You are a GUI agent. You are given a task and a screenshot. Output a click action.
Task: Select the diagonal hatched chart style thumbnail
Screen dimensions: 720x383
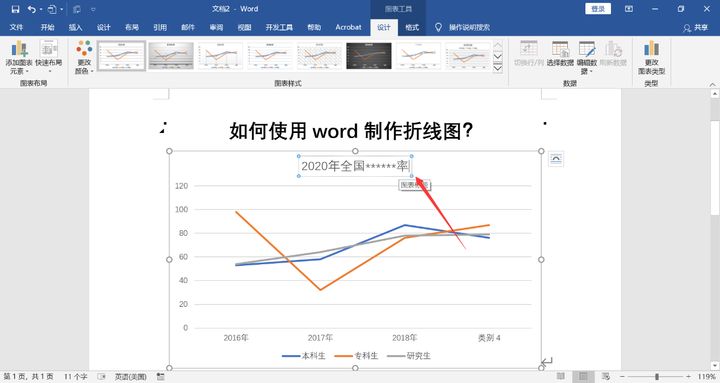click(319, 56)
